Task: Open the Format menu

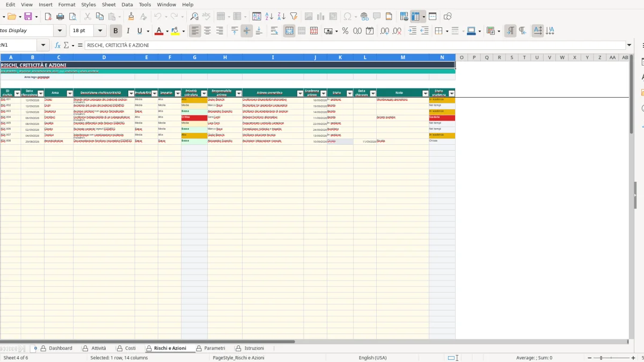Action: [x=67, y=4]
